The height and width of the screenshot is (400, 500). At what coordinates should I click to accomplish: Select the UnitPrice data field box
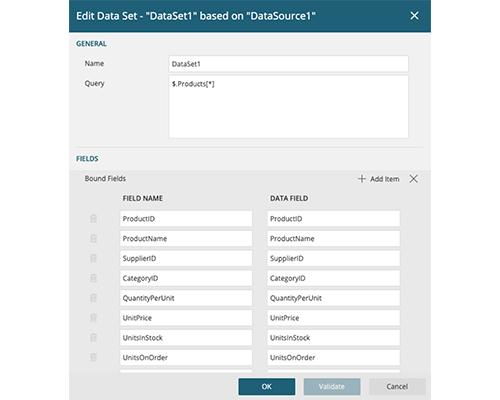point(334,318)
